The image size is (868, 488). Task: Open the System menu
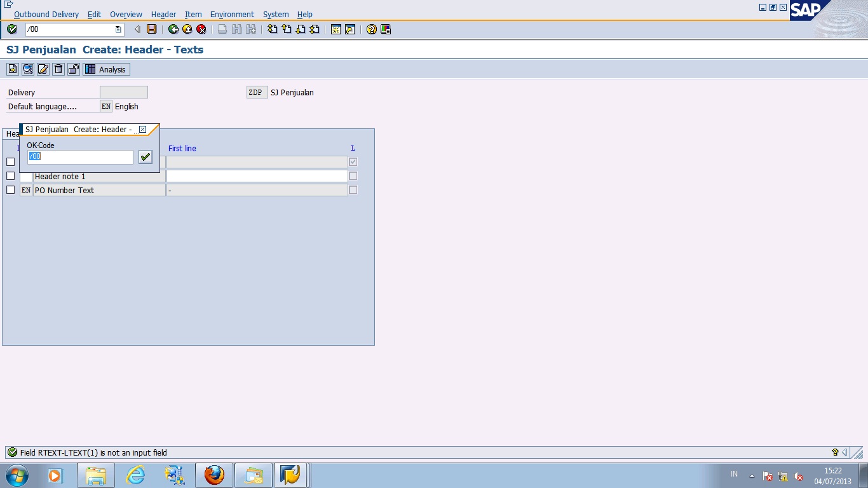click(276, 14)
